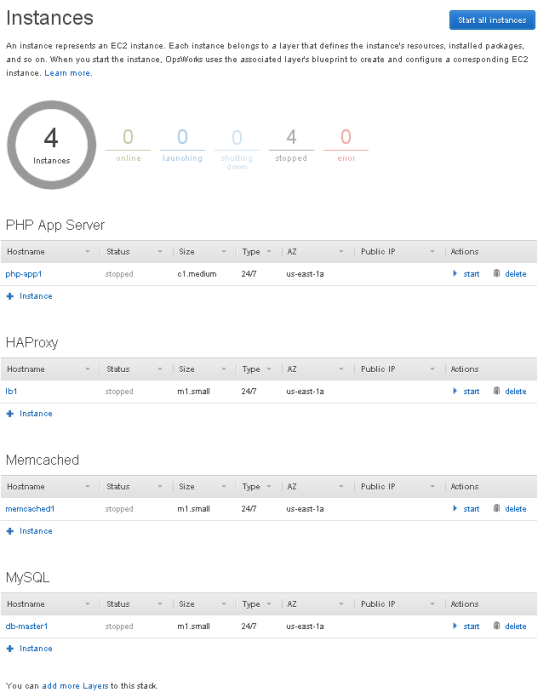Click plus icon under PHP App Server
This screenshot has height=697, width=550.
[10, 296]
